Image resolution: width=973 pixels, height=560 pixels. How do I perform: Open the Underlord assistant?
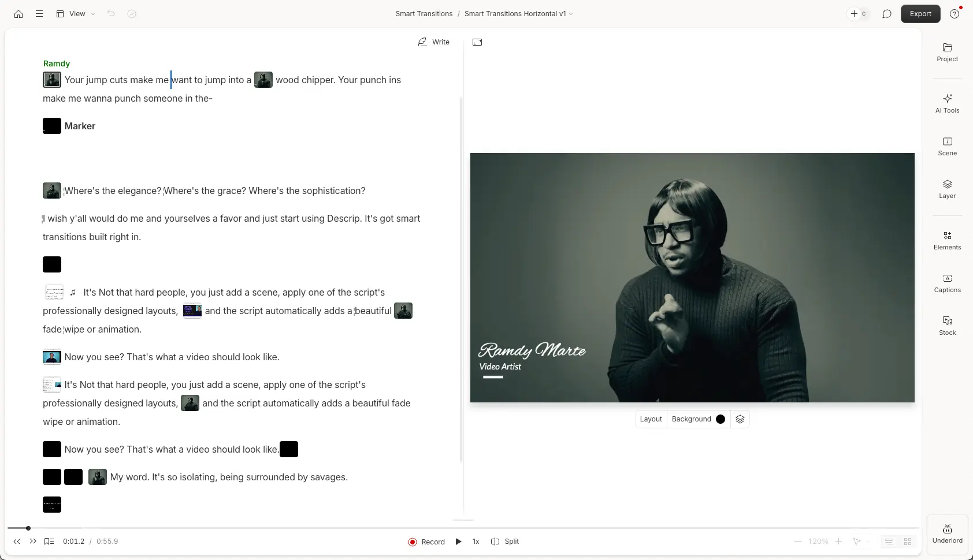pyautogui.click(x=948, y=534)
